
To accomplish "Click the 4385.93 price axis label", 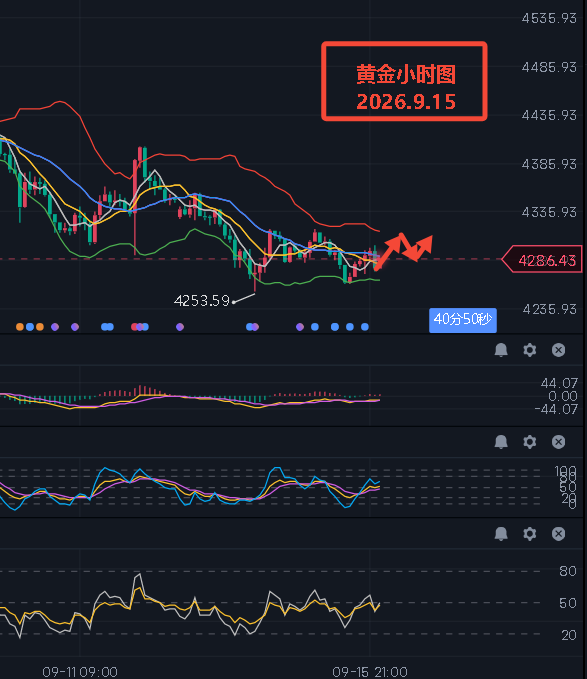I will tap(549, 164).
